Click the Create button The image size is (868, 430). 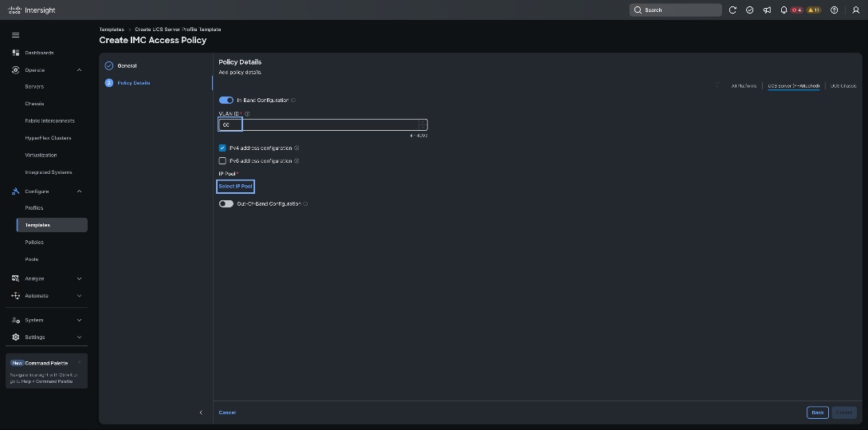point(843,412)
